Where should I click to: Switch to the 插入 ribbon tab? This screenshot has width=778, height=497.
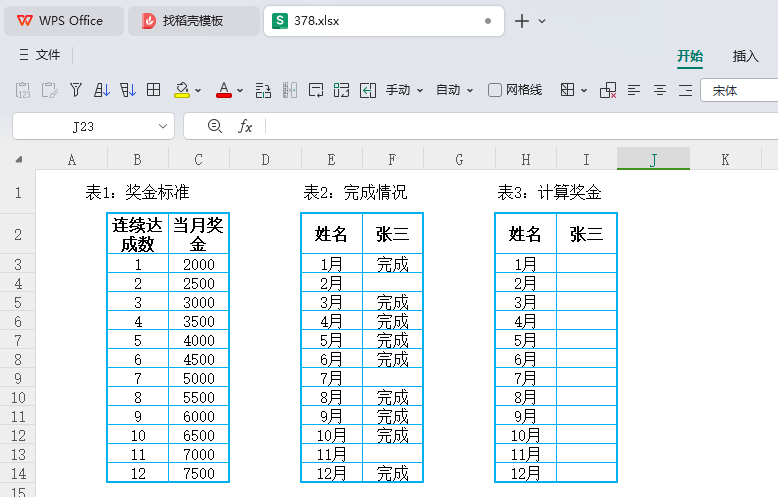(x=746, y=56)
